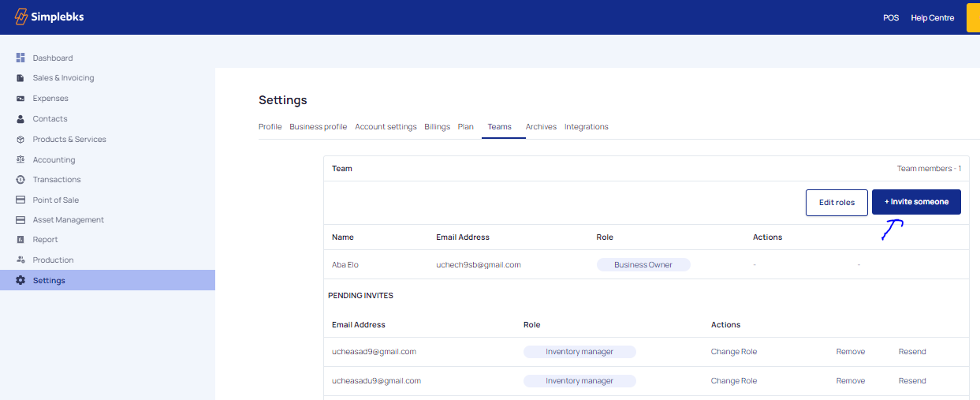Screen dimensions: 980x400
Task: Click the Settings gear icon in sidebar
Action: [x=20, y=281]
